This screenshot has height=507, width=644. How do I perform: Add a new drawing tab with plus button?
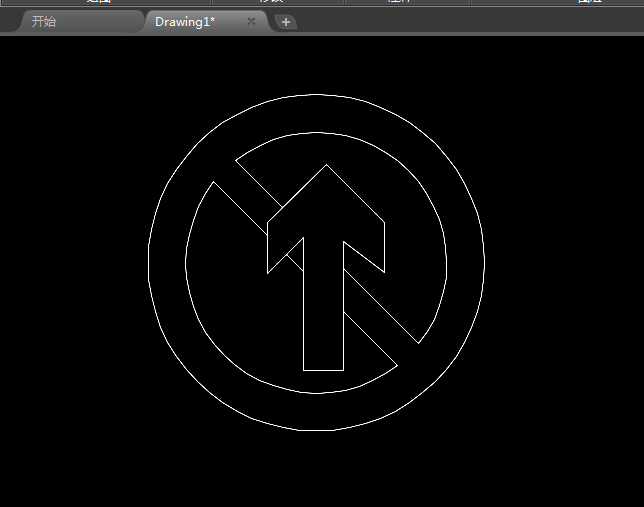tap(286, 22)
